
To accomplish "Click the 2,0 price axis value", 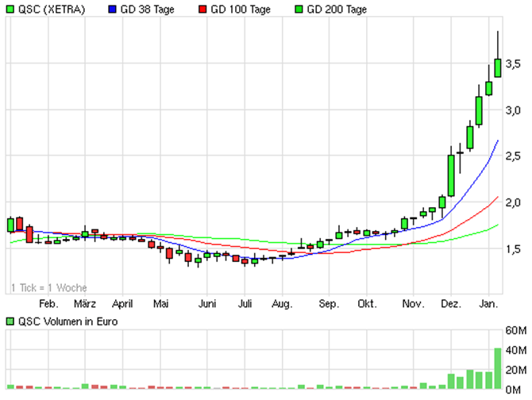I will pyautogui.click(x=513, y=202).
